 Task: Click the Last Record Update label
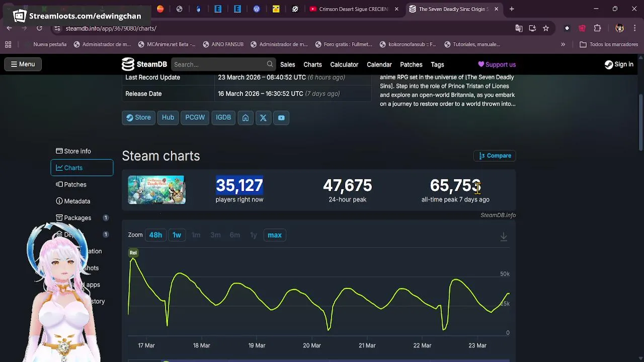click(152, 77)
